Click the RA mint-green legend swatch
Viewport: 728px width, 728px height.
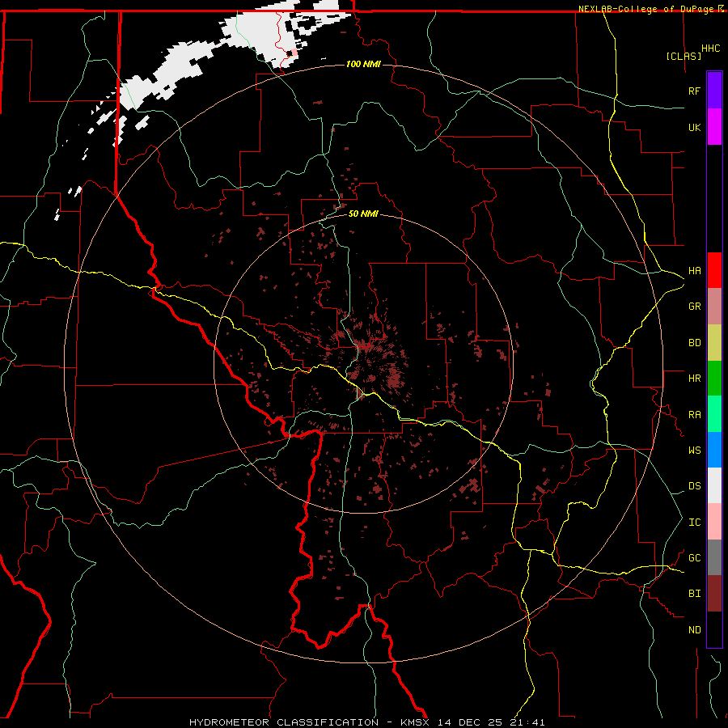[x=714, y=414]
